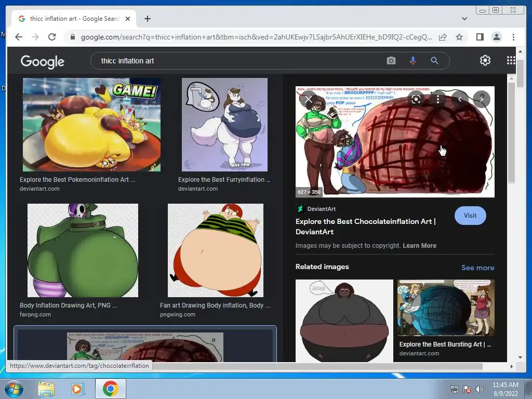Open the Chrome profile avatar menu
The height and width of the screenshot is (399, 532).
click(x=497, y=37)
